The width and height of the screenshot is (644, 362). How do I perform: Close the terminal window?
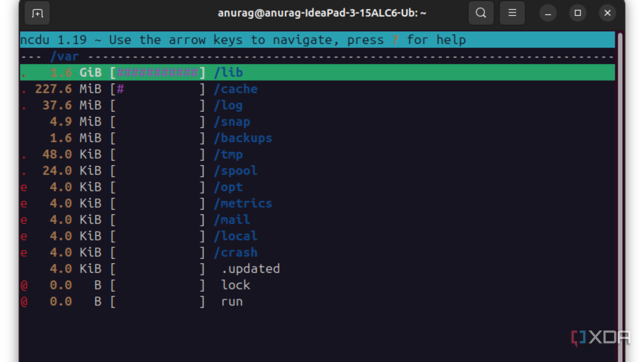click(x=607, y=13)
